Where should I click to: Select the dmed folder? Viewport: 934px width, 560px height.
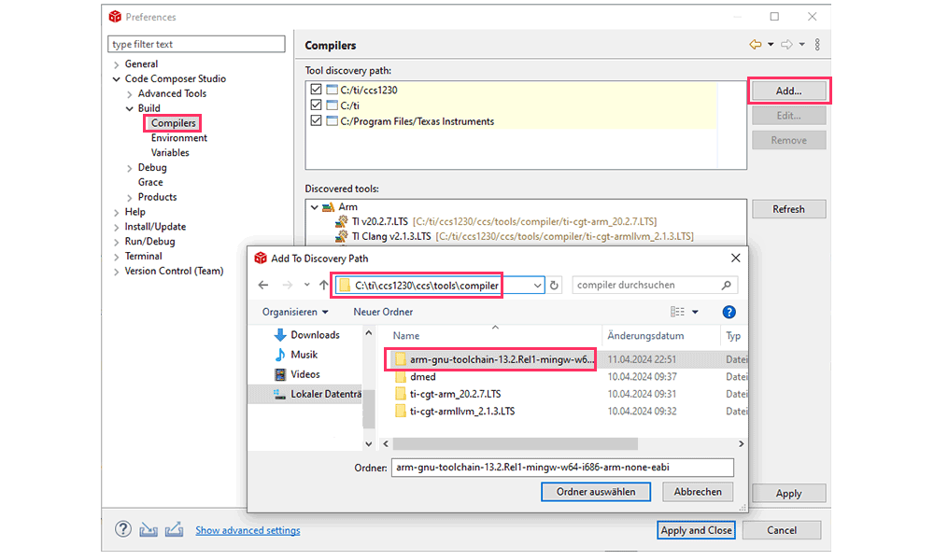tap(416, 377)
